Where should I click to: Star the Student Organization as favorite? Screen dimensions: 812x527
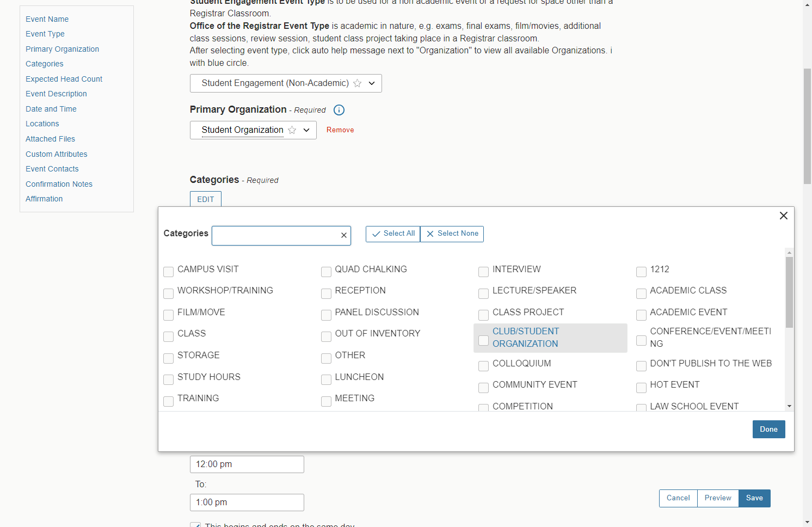292,130
